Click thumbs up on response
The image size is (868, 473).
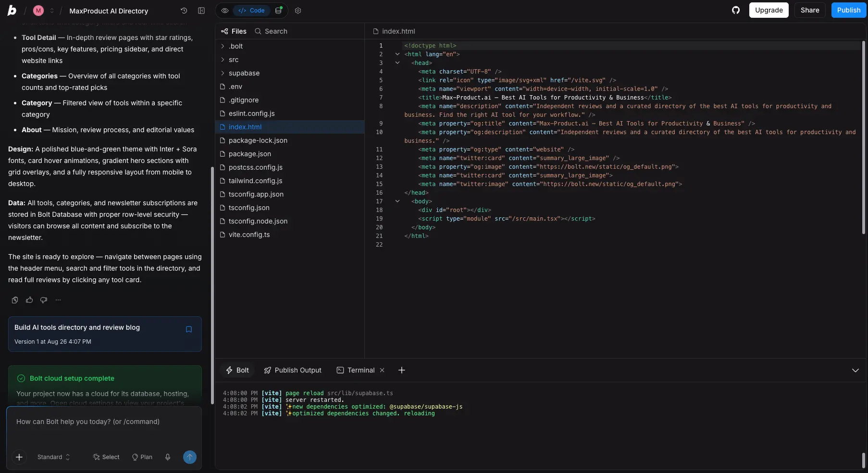[x=29, y=300]
